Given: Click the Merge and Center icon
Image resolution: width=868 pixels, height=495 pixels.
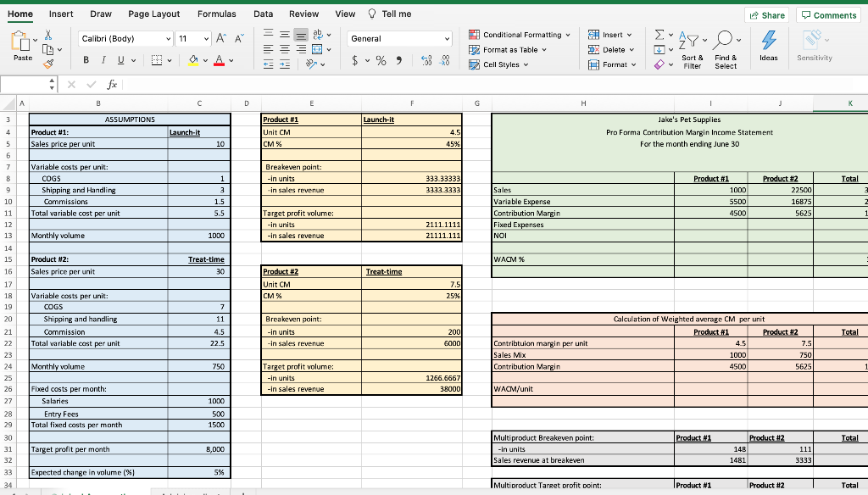Looking at the screenshot, I should tap(317, 49).
